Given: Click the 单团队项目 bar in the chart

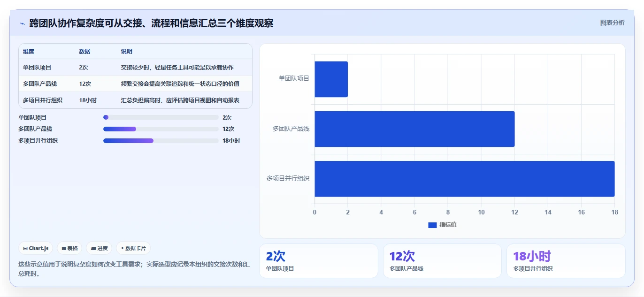Looking at the screenshot, I should pos(331,79).
